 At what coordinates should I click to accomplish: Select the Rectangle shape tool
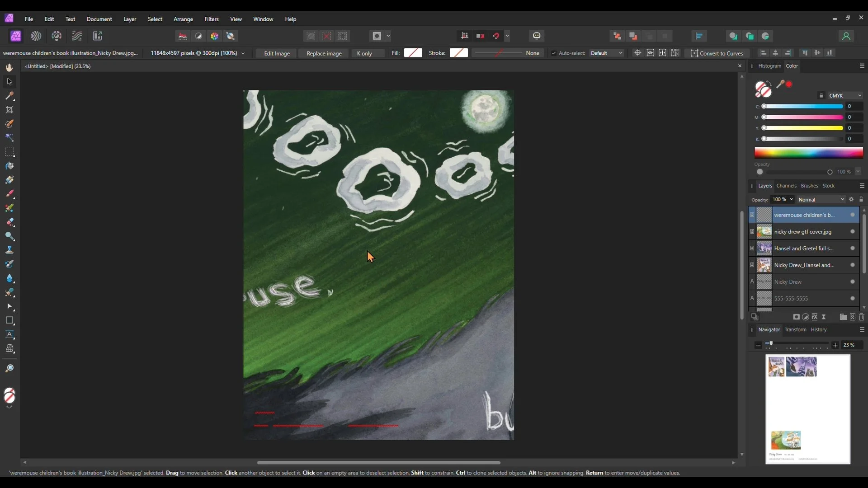9,320
